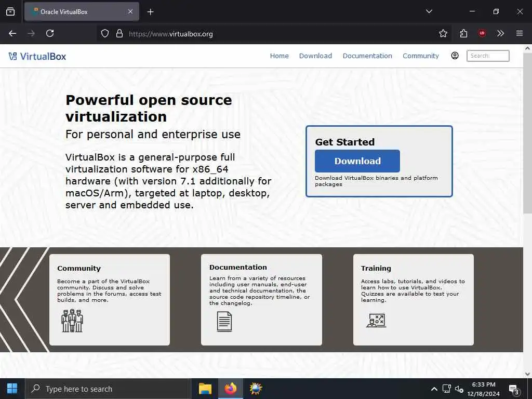List all tabs dropdown arrow

pos(429,11)
